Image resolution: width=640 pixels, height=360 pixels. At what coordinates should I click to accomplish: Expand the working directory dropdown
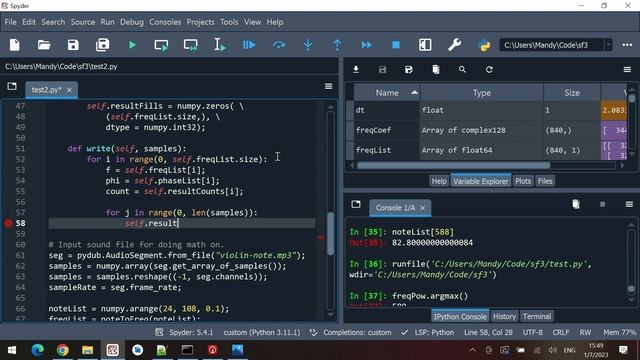click(x=608, y=45)
